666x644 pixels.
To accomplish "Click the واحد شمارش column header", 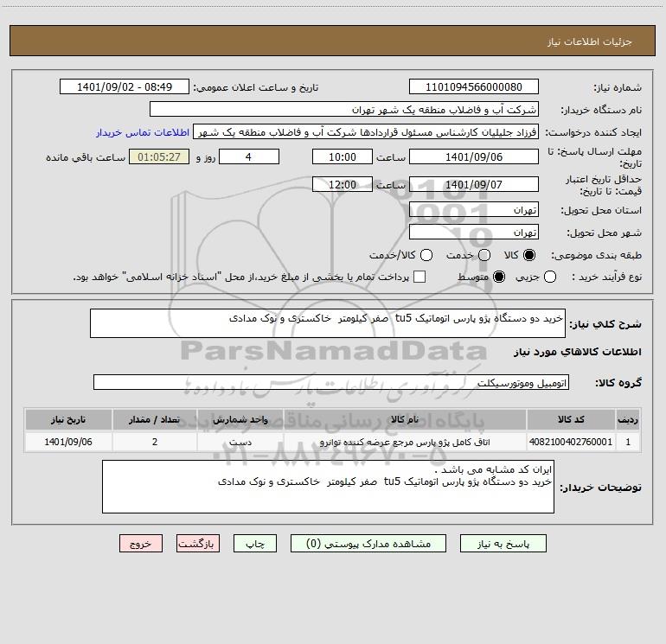I will (240, 419).
